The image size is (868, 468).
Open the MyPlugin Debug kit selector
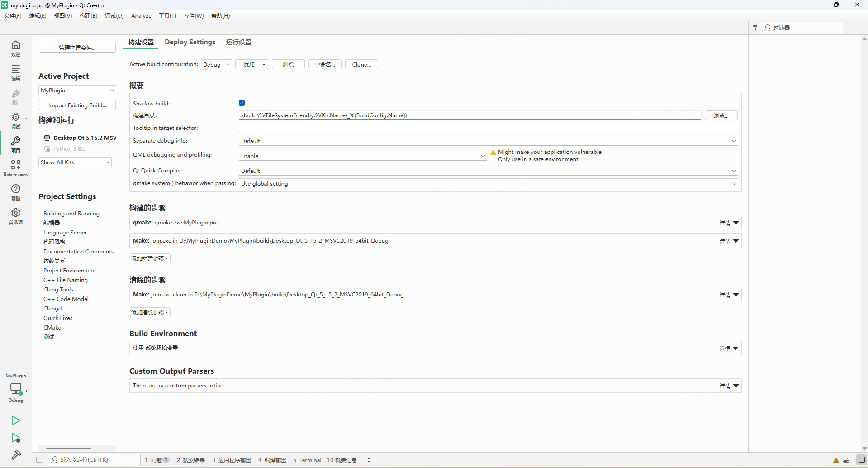pos(16,389)
